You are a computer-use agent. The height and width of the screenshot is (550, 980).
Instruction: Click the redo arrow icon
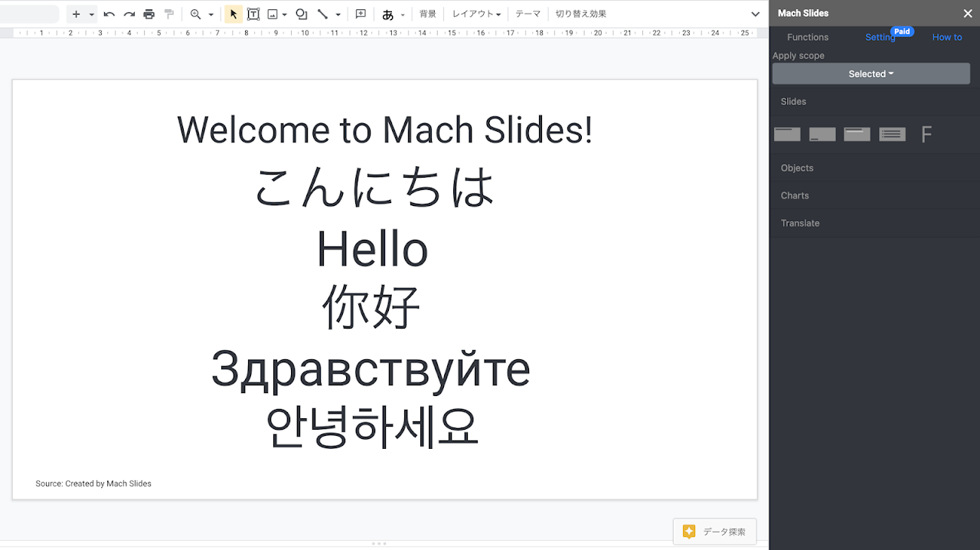(x=129, y=14)
